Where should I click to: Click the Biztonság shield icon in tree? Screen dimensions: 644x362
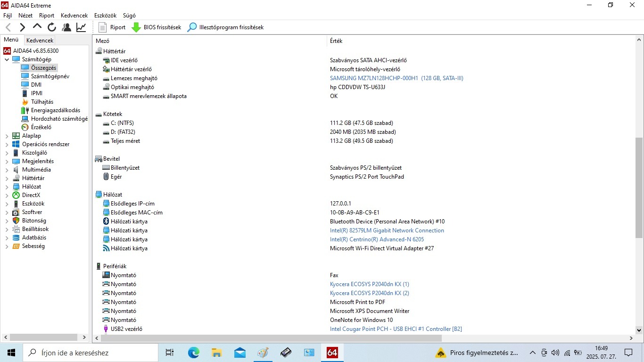coord(16,221)
